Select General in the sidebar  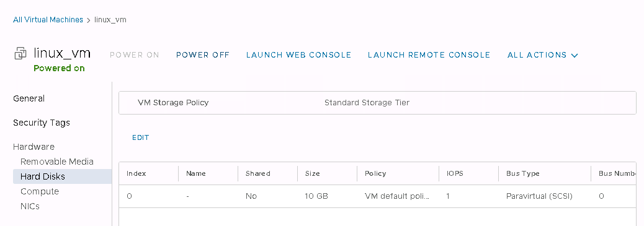tap(29, 98)
